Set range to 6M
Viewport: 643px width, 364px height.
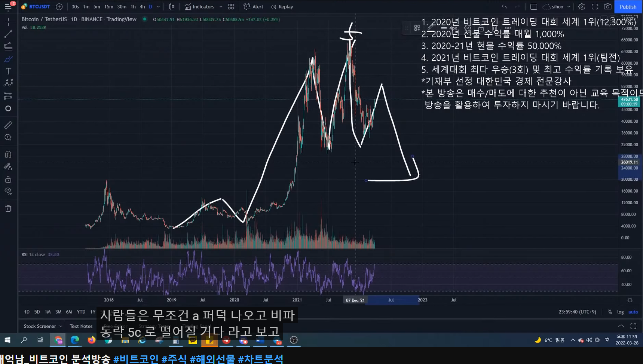click(x=69, y=312)
